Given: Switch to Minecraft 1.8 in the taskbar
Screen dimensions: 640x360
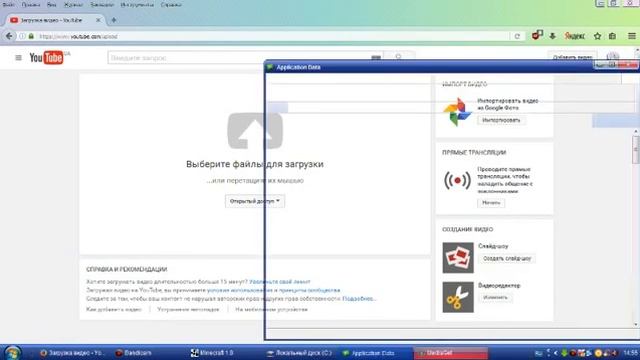Looking at the screenshot, I should (212, 353).
